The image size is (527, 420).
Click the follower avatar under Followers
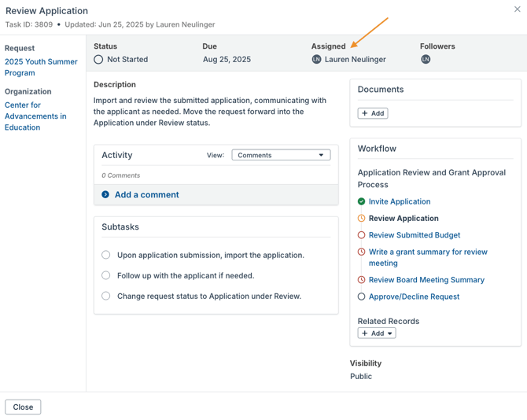pos(426,60)
